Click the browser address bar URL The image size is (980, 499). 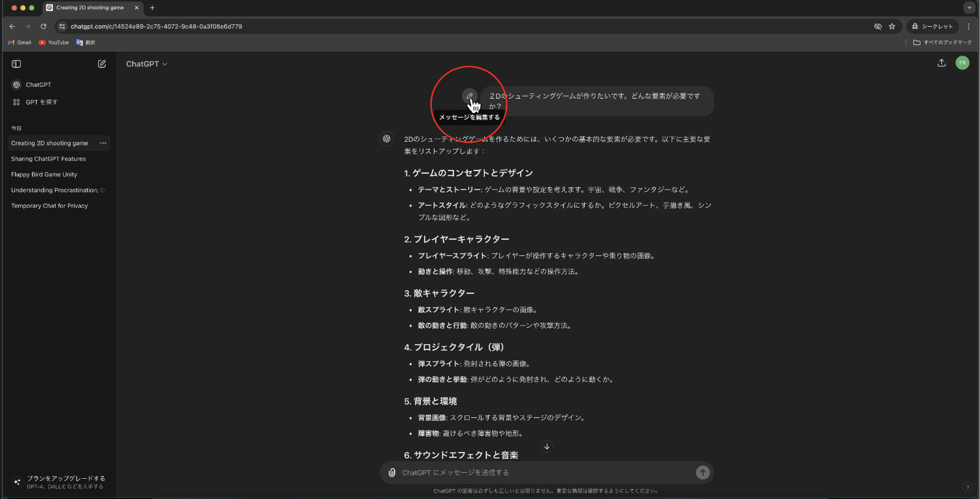156,26
